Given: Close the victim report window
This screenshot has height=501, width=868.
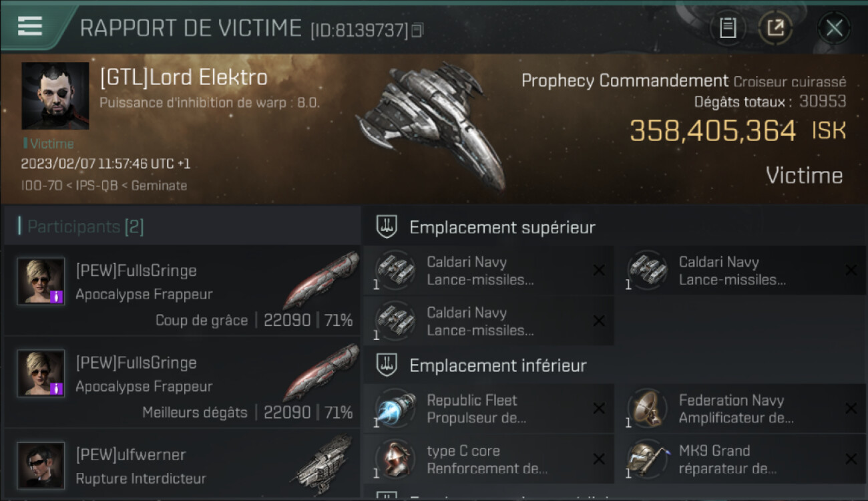Looking at the screenshot, I should 834,28.
